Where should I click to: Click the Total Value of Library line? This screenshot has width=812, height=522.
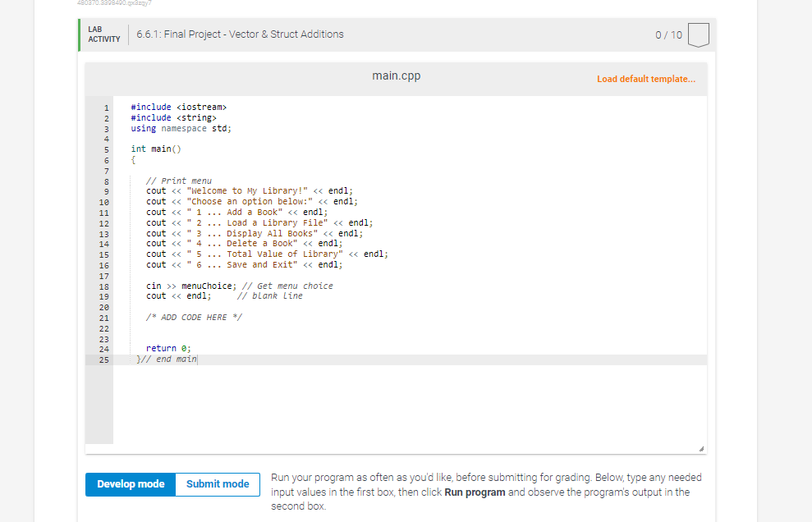click(267, 254)
